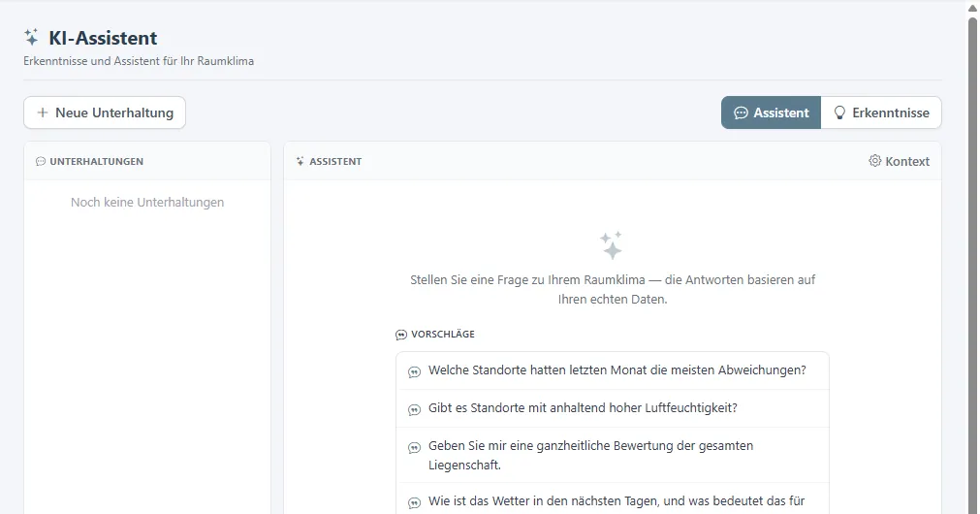
Task: Select suggestion about Standorte with most Abweichungen
Action: click(x=613, y=370)
